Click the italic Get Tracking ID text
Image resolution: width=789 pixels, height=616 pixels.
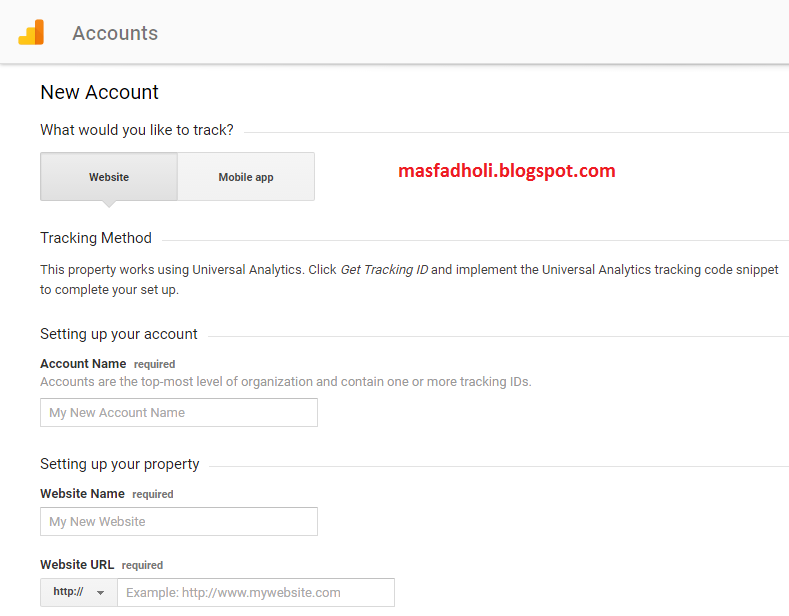384,270
